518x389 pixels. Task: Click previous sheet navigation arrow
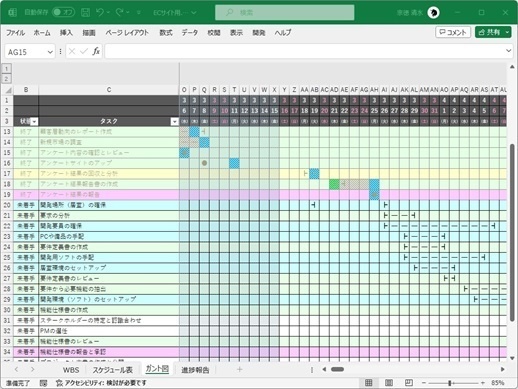(x=16, y=369)
